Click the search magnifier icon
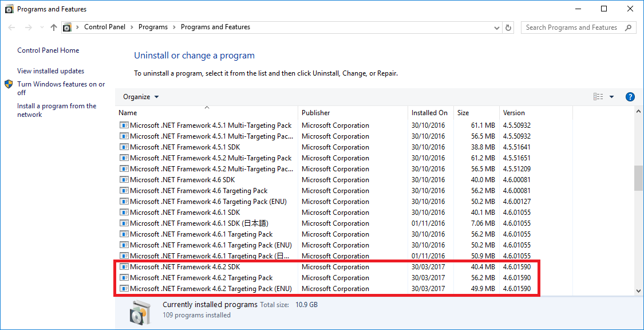The image size is (644, 330). click(628, 27)
